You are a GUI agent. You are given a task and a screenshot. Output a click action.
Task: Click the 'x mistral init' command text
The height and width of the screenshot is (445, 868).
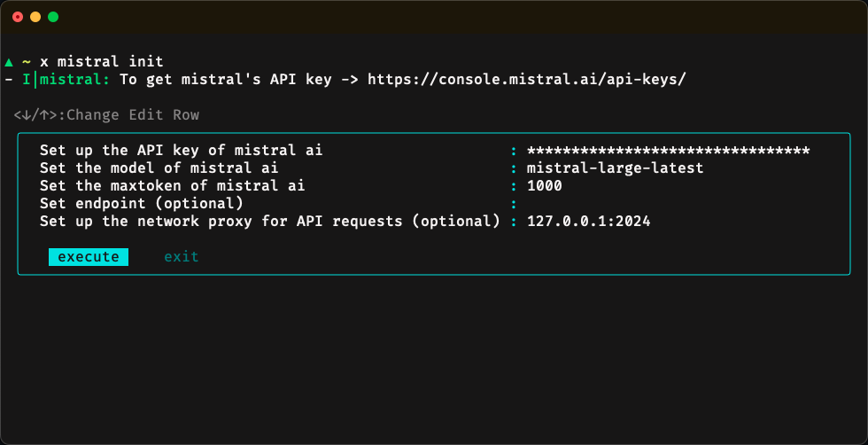coord(101,62)
